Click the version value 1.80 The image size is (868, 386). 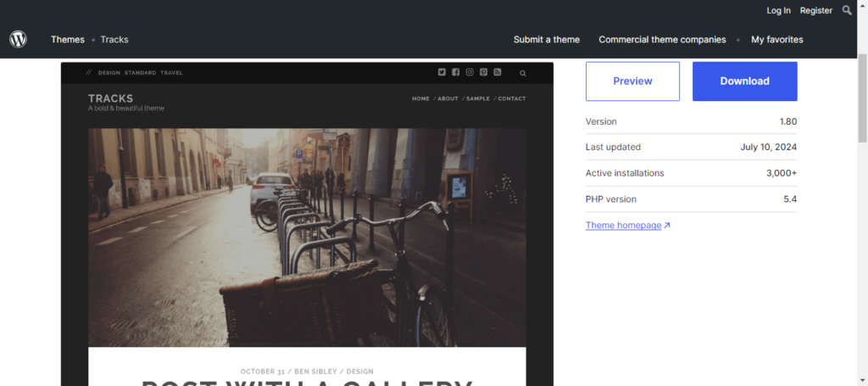787,121
